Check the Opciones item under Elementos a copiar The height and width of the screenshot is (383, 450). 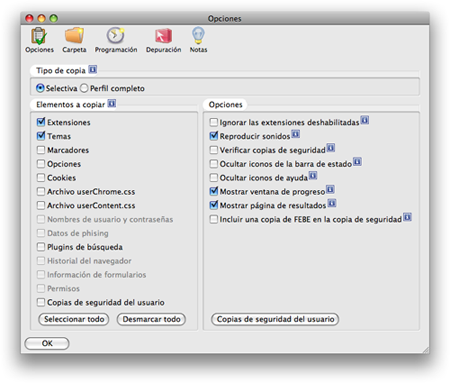point(41,164)
